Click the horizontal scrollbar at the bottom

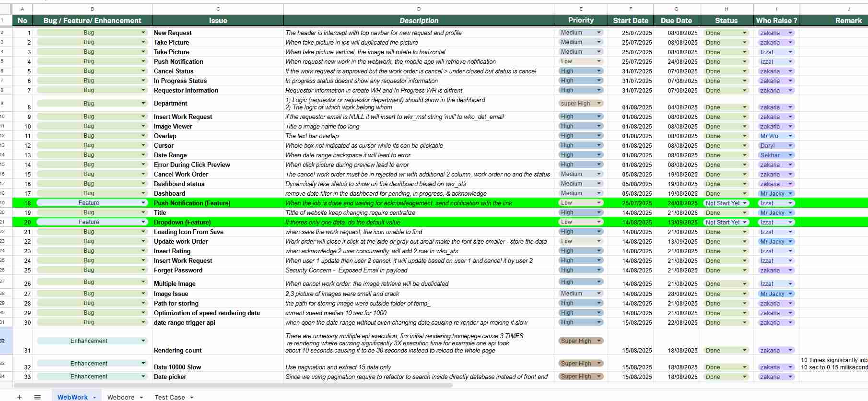coord(233,385)
